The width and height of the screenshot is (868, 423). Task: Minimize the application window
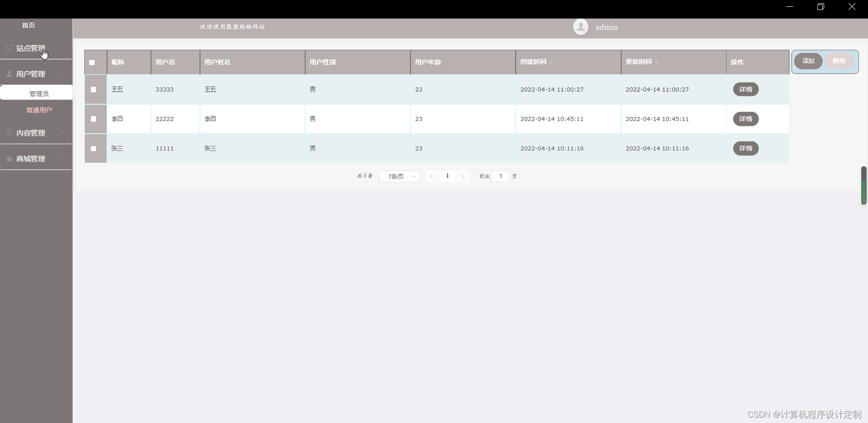790,7
